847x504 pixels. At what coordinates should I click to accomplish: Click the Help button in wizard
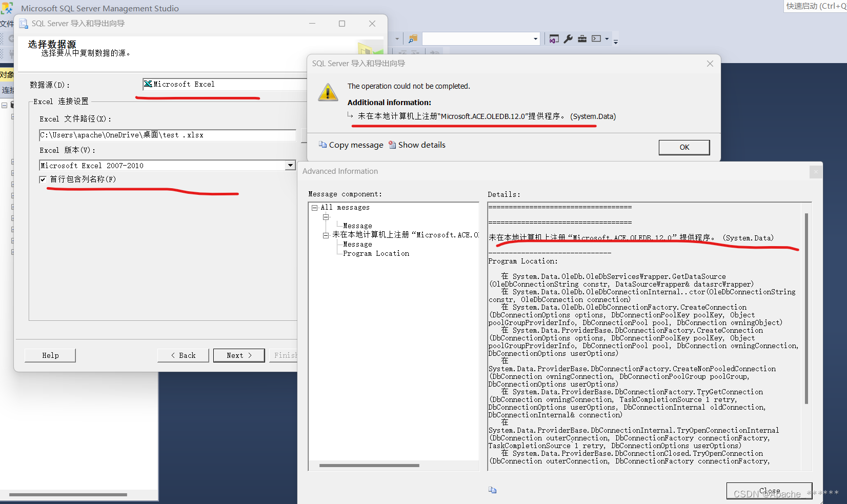50,355
